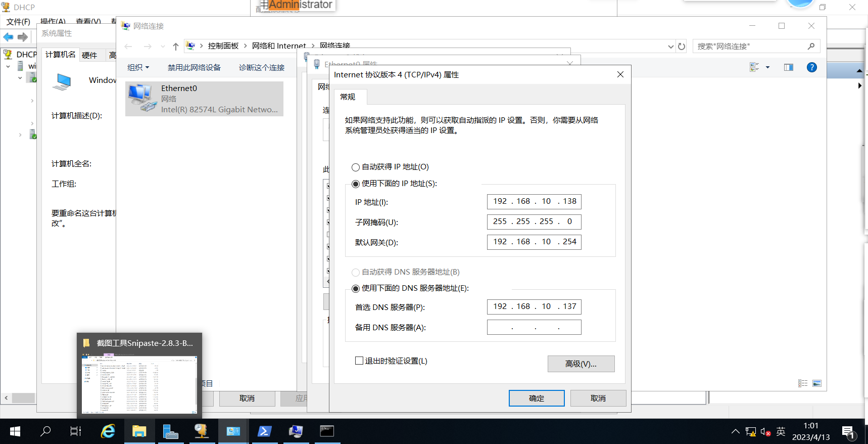Open File Explorer in the taskbar
The image size is (868, 444).
[139, 431]
